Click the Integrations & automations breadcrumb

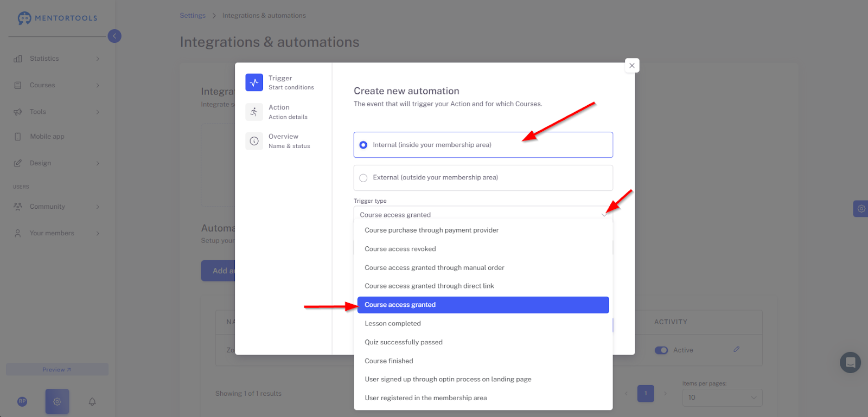[x=264, y=16]
